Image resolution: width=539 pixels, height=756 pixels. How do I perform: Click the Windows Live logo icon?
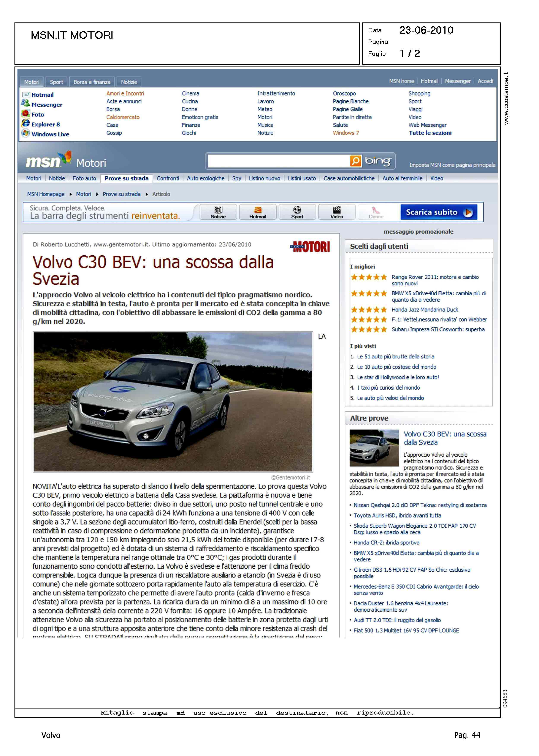click(x=25, y=133)
